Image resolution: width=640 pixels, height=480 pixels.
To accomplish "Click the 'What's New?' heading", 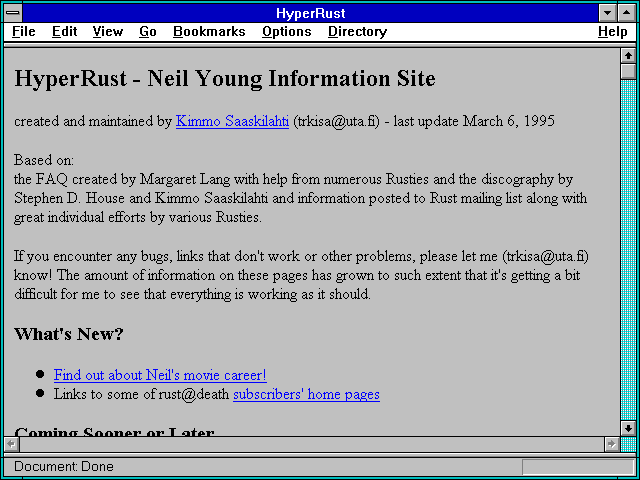I will (69, 334).
